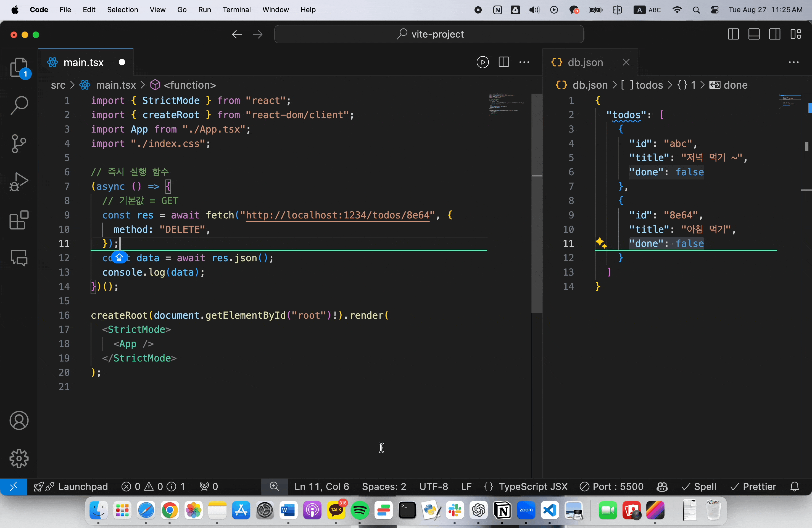
Task: Open the Manage gear icon
Action: [19, 458]
